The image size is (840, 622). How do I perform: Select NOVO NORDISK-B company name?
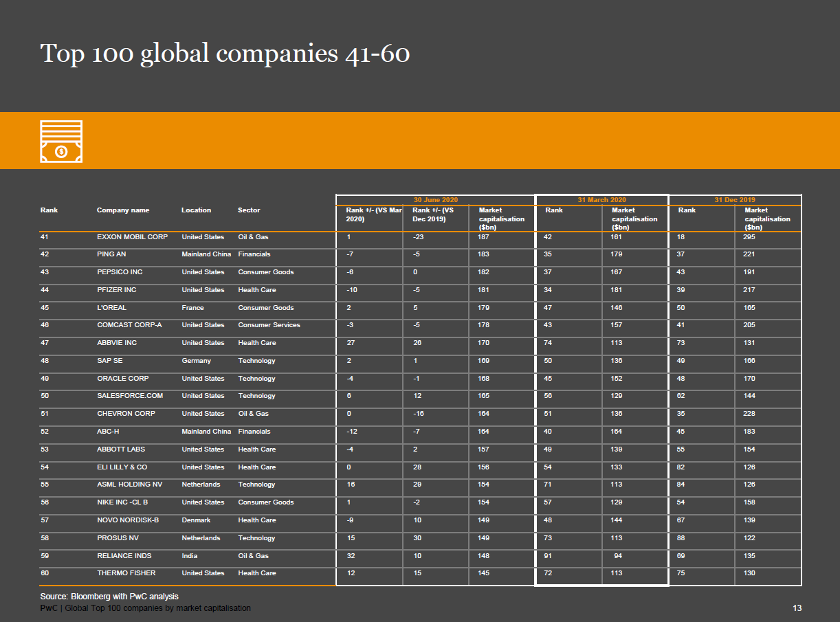128,520
